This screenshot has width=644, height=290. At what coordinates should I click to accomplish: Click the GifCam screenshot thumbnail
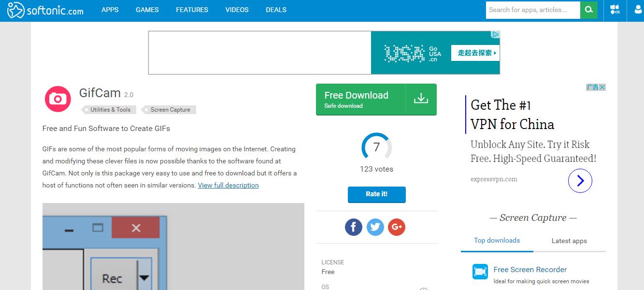(173, 246)
